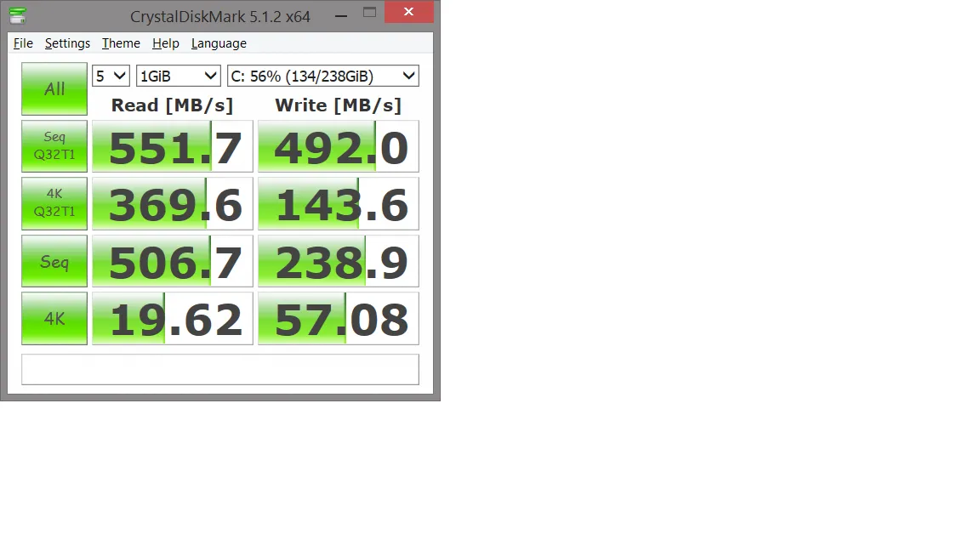Minimize the CrystalDiskMark window
This screenshot has width=980, height=551.
(341, 14)
